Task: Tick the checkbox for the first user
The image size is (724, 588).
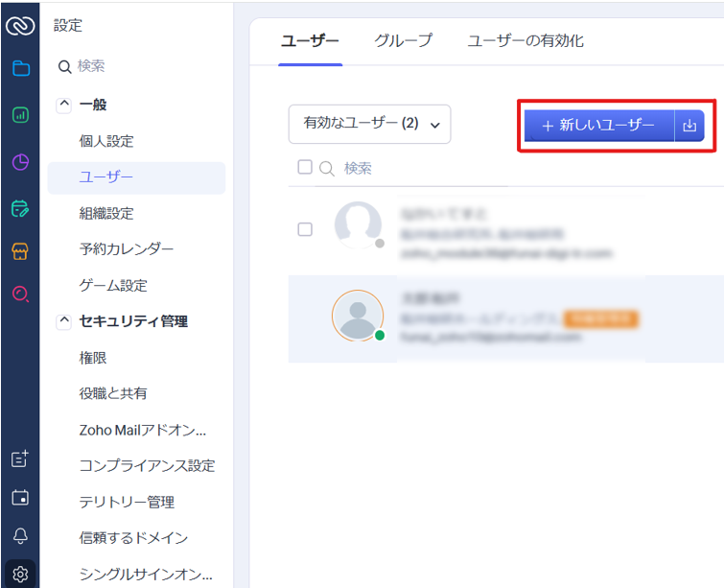Action: click(305, 229)
